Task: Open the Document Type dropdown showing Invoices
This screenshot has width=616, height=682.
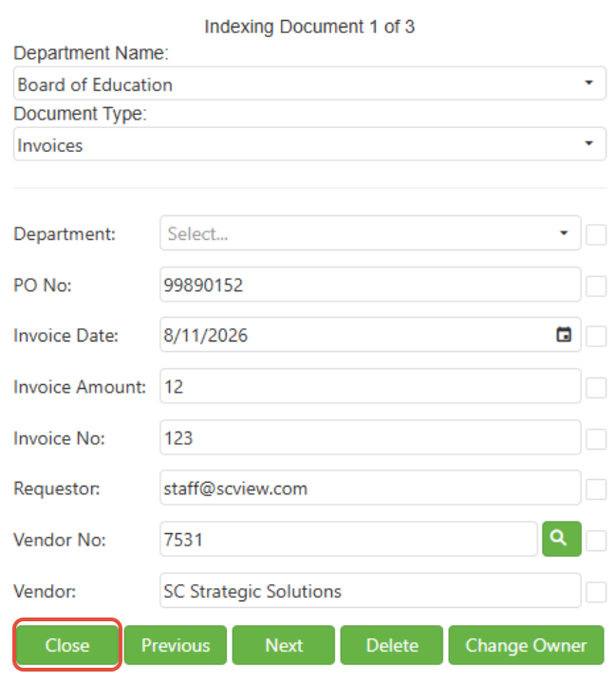Action: 309,144
